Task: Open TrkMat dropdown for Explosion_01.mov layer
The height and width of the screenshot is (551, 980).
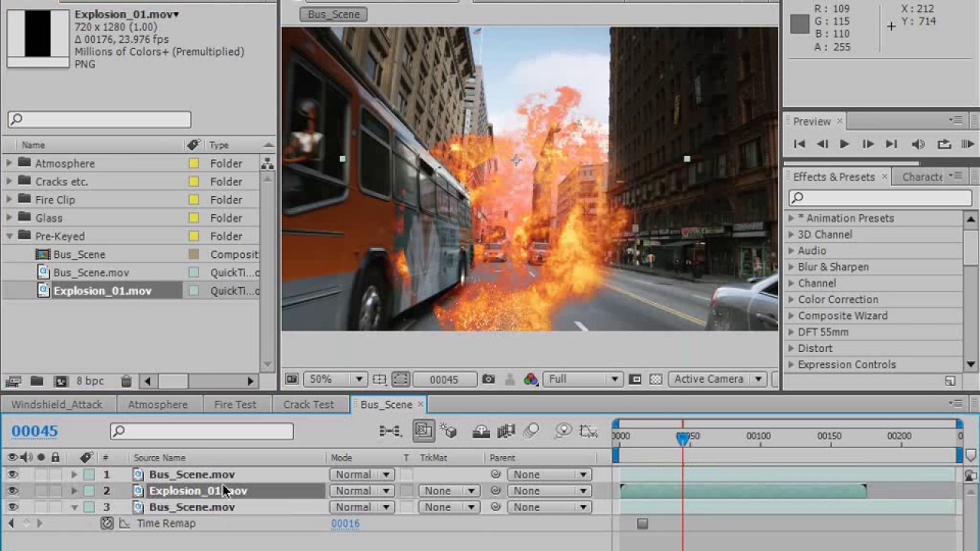Action: [x=449, y=491]
